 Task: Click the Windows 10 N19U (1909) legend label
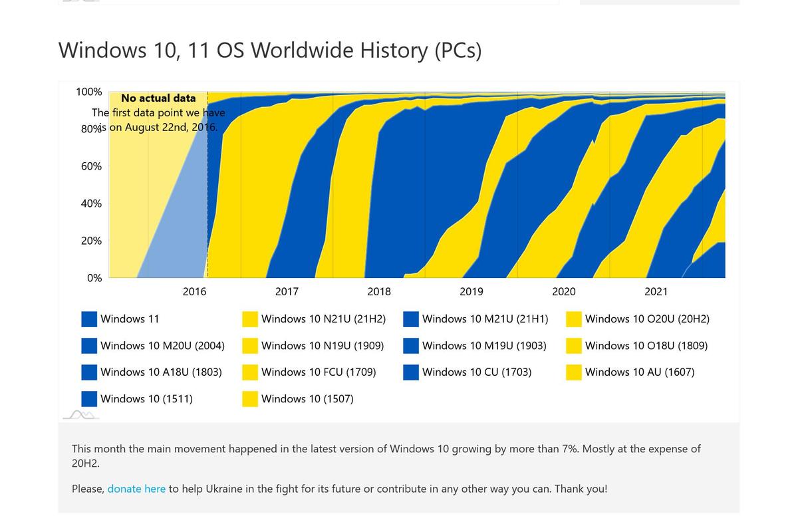pos(323,346)
